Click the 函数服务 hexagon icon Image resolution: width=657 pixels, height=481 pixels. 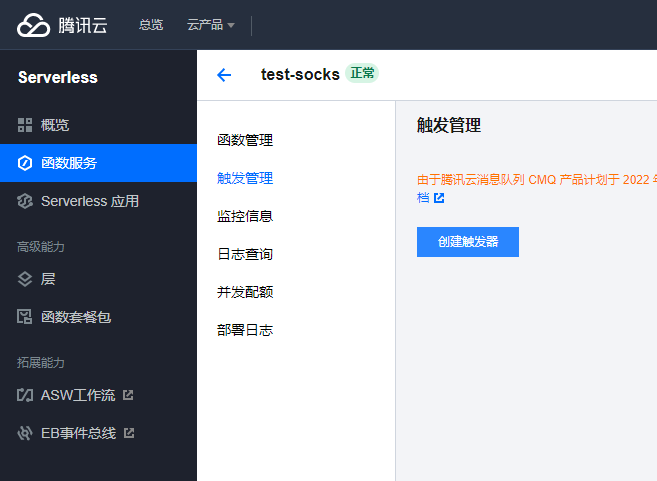pos(25,163)
